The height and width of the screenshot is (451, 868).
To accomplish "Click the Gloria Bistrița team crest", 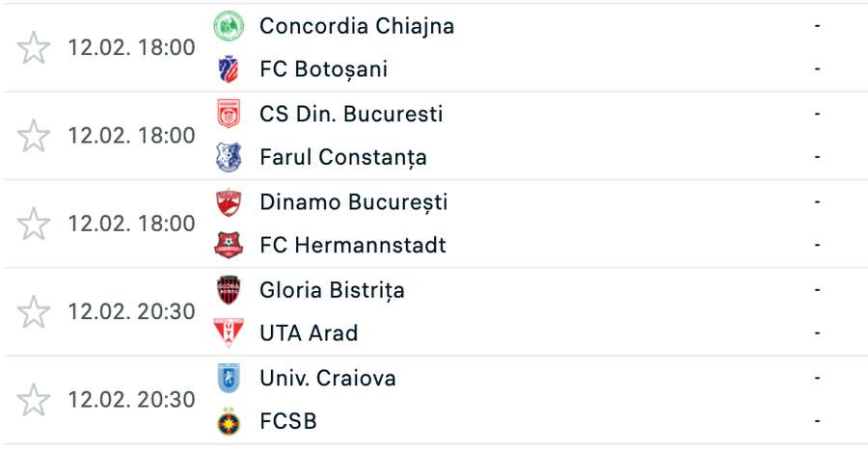I will [229, 290].
